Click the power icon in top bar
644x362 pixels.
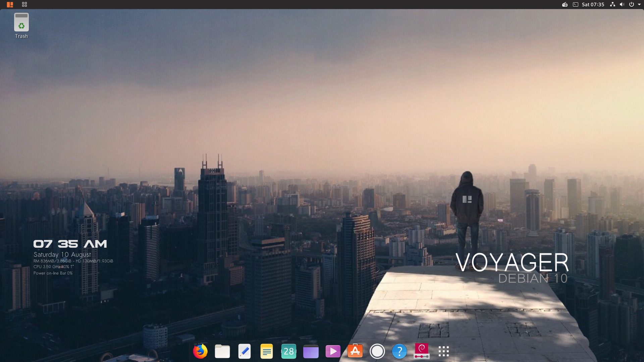tap(631, 4)
